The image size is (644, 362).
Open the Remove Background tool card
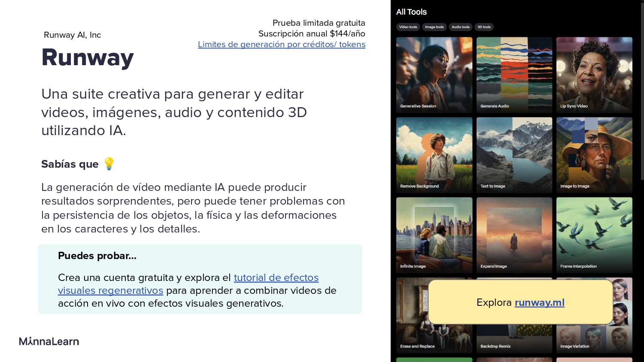pyautogui.click(x=434, y=155)
